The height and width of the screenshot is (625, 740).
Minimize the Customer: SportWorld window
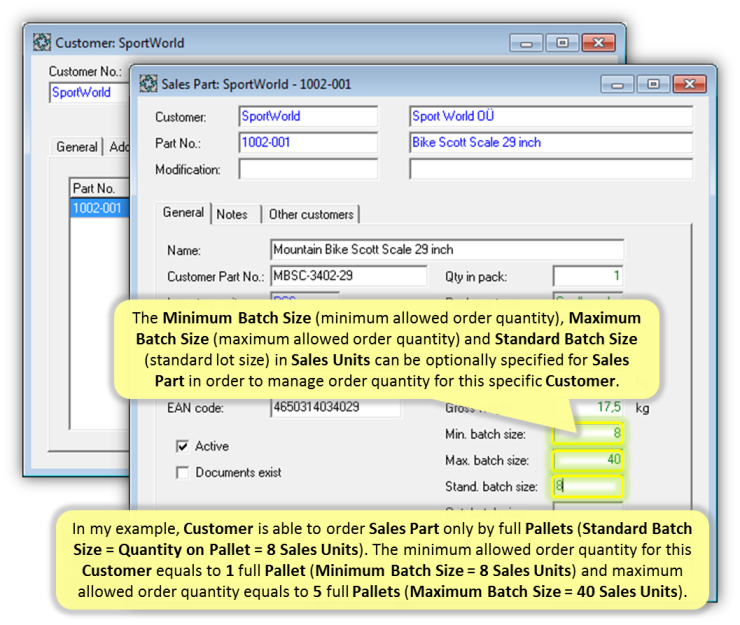(x=526, y=43)
